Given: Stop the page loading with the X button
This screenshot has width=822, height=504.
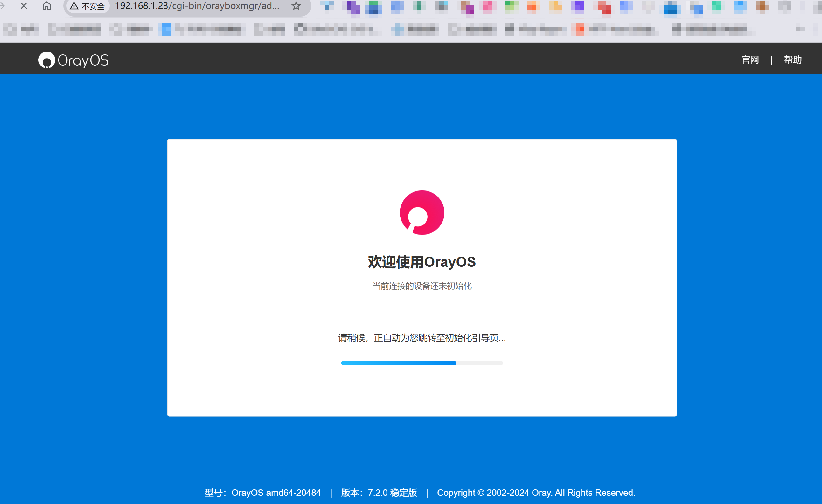Looking at the screenshot, I should pos(24,6).
